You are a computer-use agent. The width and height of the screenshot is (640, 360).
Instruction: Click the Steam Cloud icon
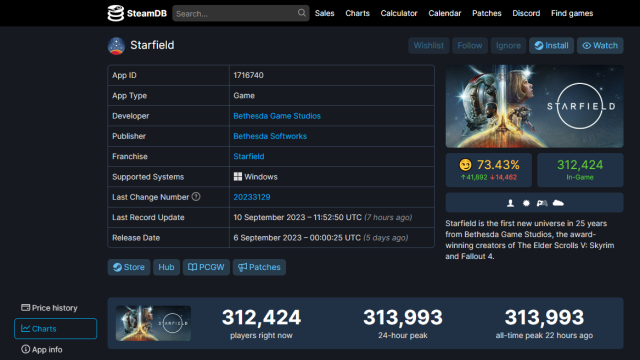pos(558,203)
